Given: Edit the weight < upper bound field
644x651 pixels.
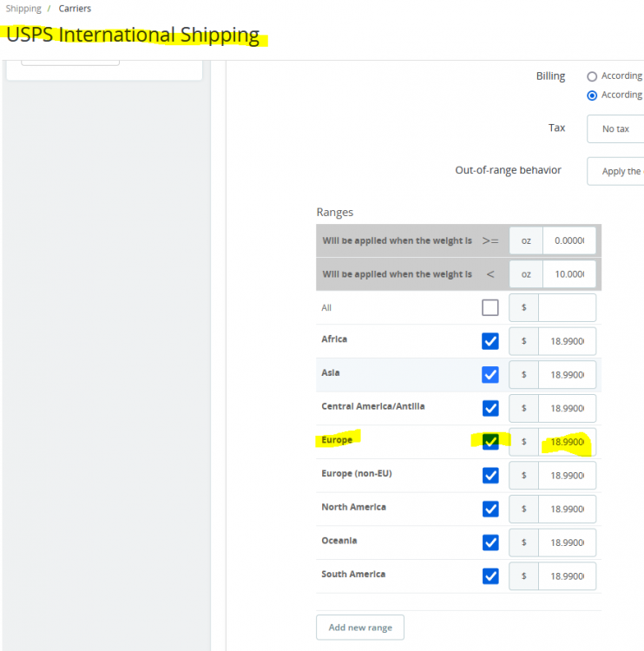Looking at the screenshot, I should (568, 274).
